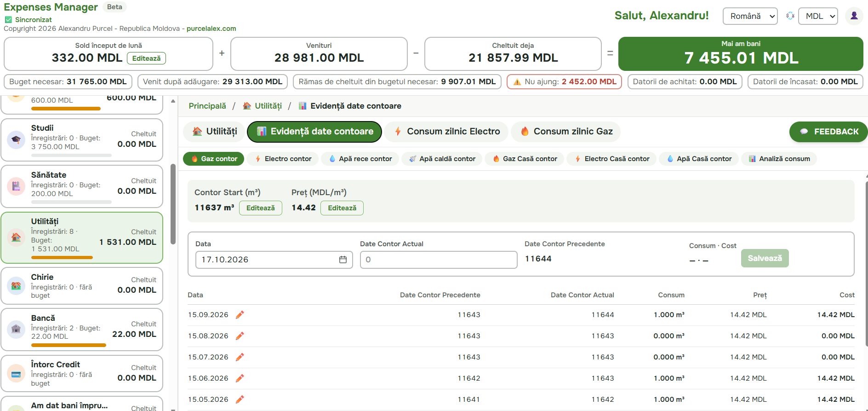
Task: Click the Utilități house icon in sidebar
Action: pyautogui.click(x=16, y=237)
